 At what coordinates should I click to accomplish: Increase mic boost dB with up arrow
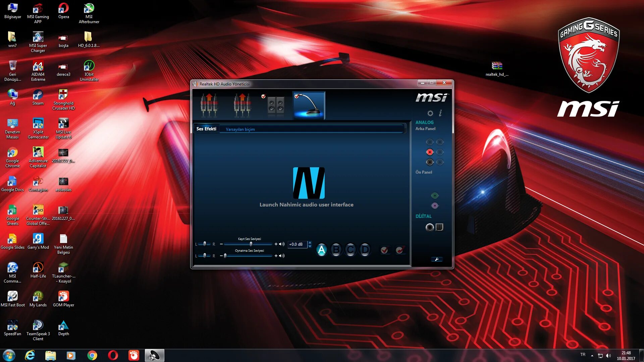[310, 242]
